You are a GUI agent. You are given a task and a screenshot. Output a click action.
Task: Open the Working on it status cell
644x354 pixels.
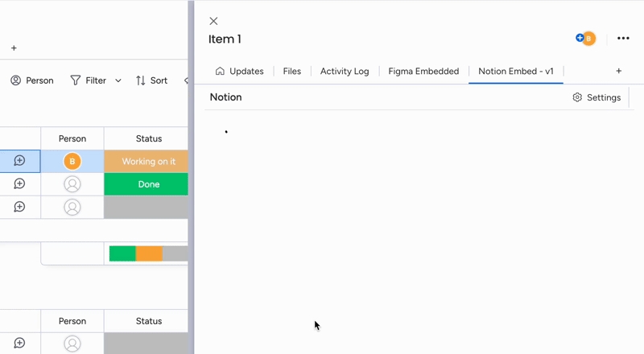click(x=147, y=162)
